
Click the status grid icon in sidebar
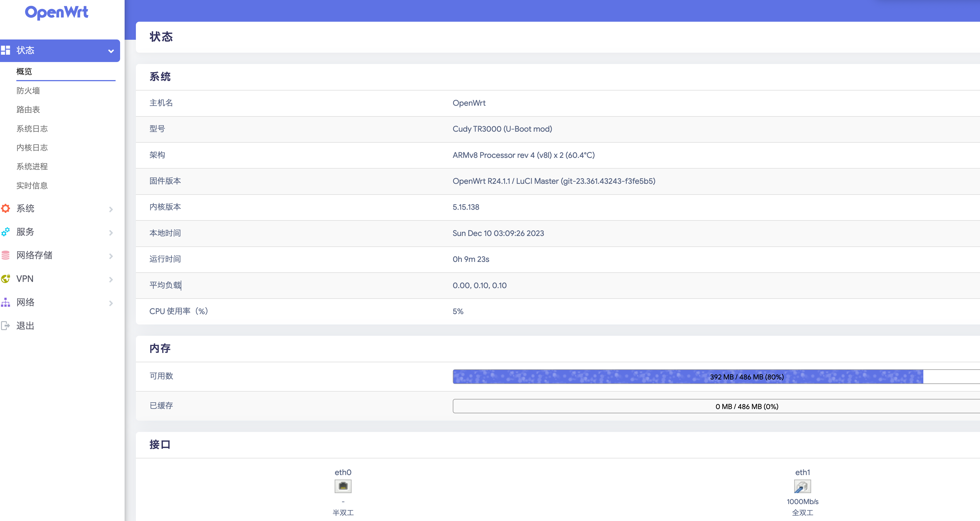6,50
